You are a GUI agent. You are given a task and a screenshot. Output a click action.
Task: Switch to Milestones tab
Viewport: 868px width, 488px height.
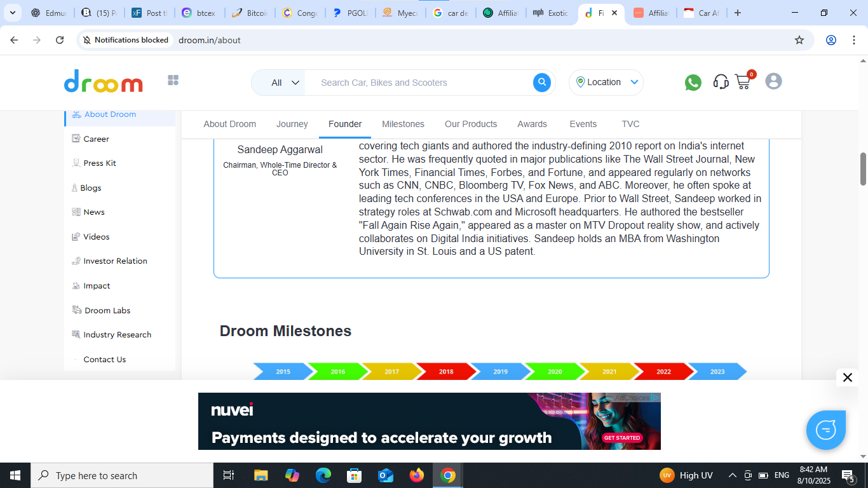(x=403, y=124)
